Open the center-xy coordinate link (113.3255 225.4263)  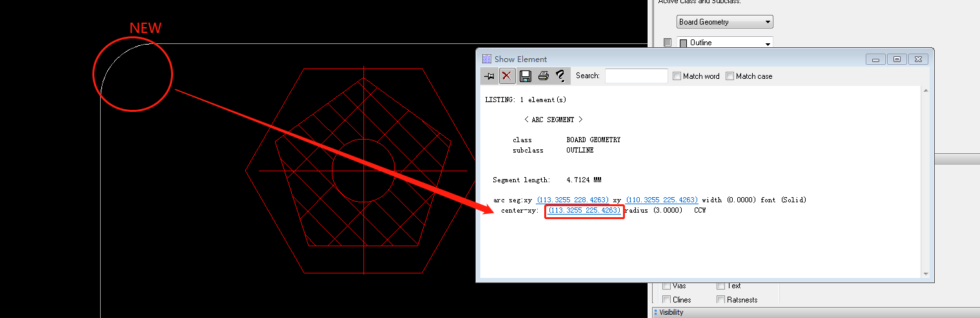coord(584,211)
